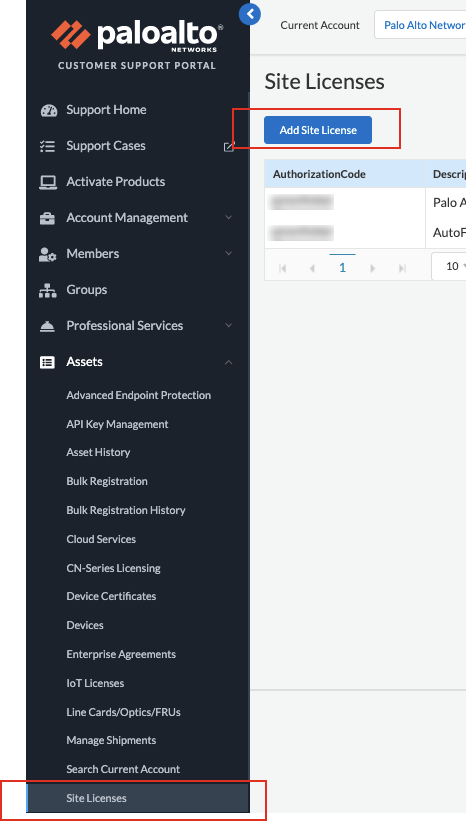Viewport: 466px width, 821px height.
Task: Click the Members user-gear icon
Action: (48, 254)
